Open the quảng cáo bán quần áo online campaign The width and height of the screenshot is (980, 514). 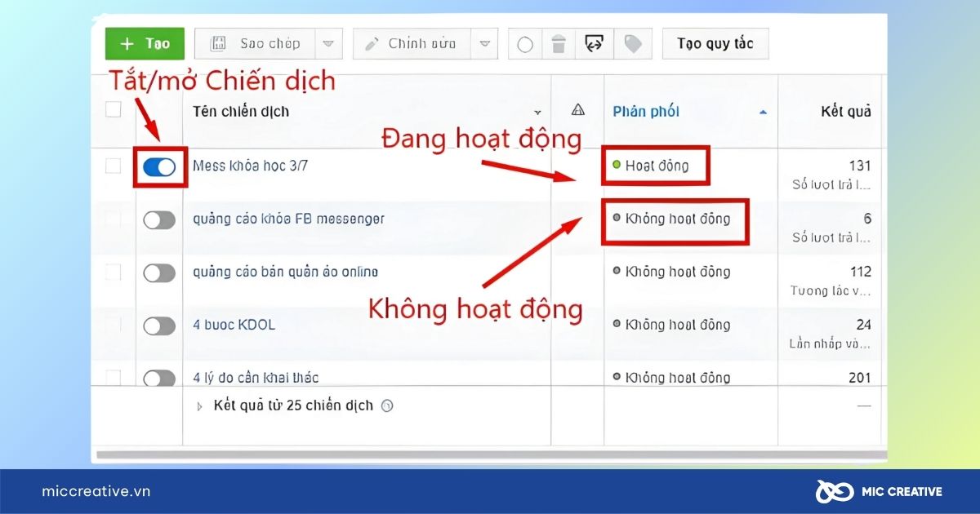tap(285, 272)
